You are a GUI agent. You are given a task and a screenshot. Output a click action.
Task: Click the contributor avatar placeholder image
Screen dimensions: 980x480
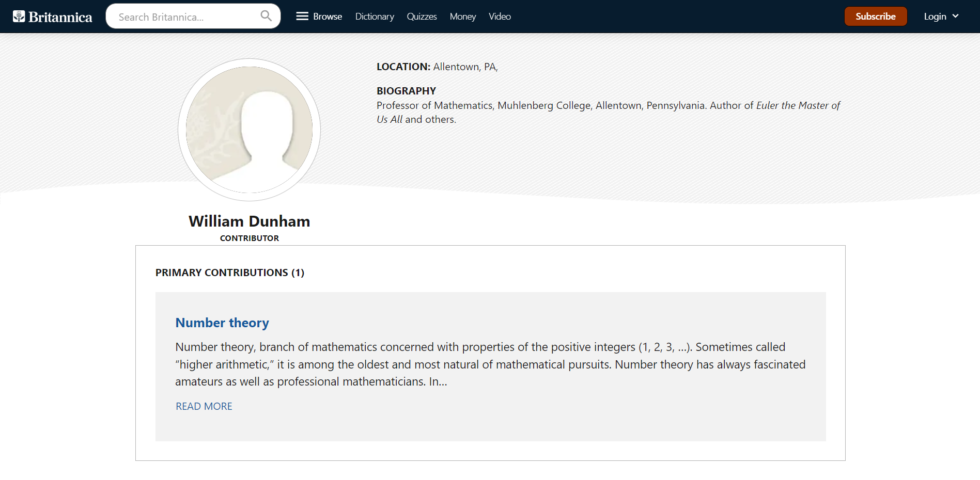tap(249, 130)
